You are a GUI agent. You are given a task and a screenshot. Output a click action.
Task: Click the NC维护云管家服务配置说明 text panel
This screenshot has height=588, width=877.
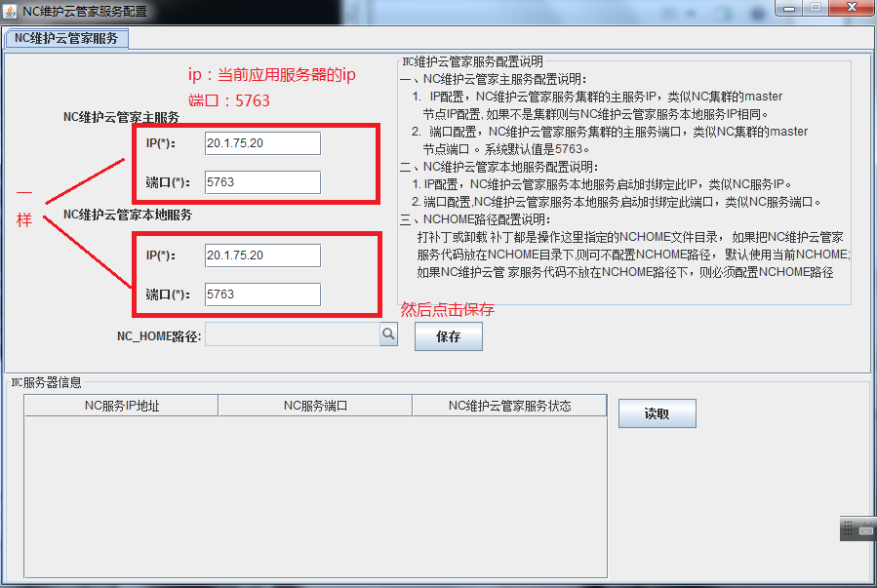point(624,182)
